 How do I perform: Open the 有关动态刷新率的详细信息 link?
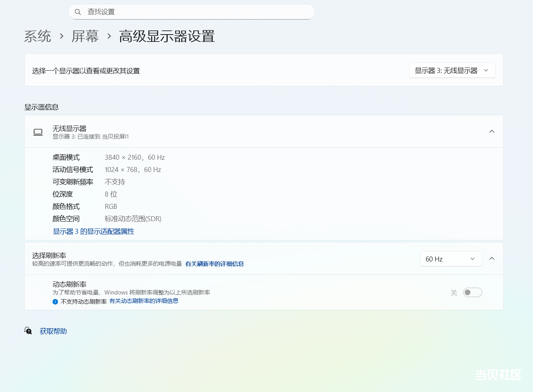[144, 301]
